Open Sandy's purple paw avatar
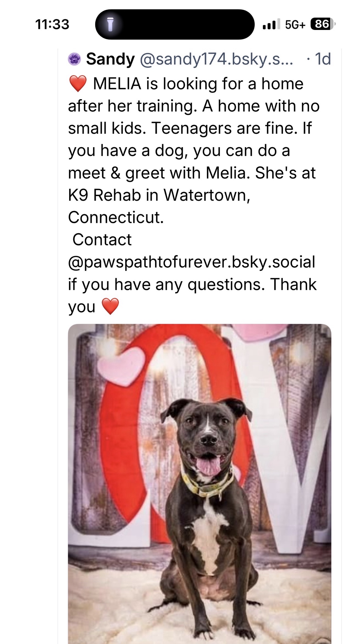 pos(74,59)
